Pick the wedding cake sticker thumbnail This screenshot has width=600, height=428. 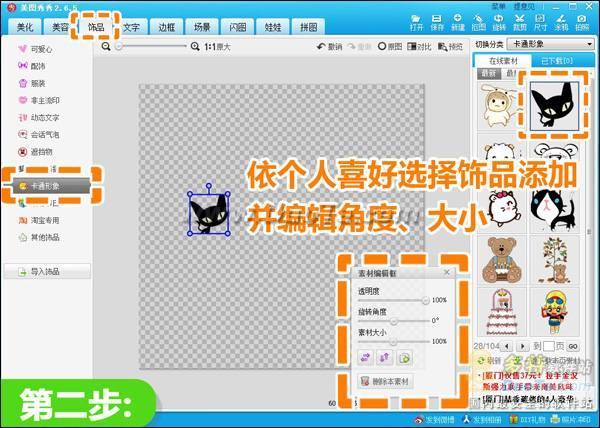502,312
